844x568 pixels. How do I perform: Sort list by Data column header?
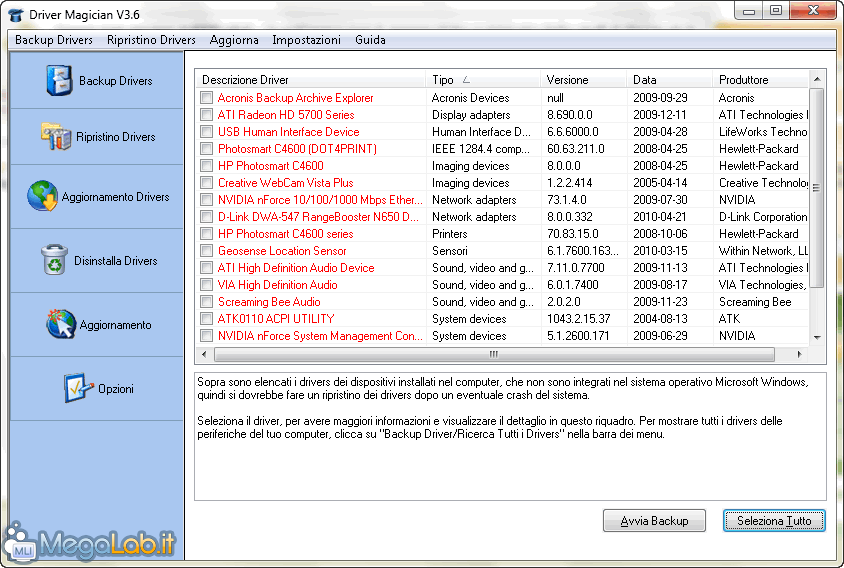tap(670, 80)
